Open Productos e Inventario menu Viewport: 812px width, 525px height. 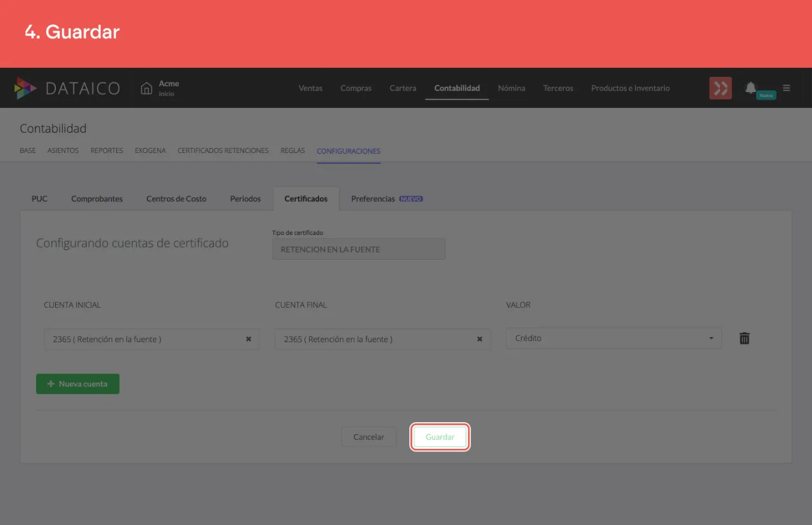click(x=631, y=88)
